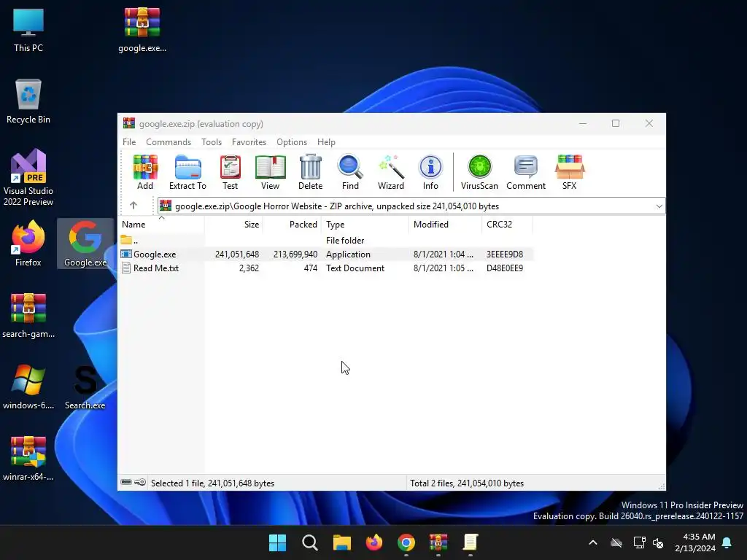This screenshot has height=560, width=747.
Task: Click the notification bell icon
Action: tap(727, 542)
